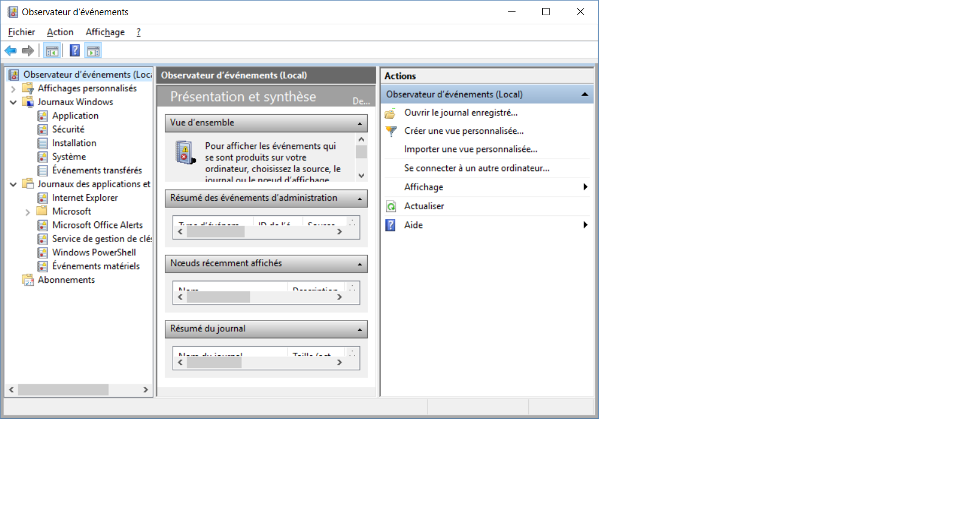Open the Windows PowerShell log node
Viewport: 980px width, 526px height.
[94, 252]
